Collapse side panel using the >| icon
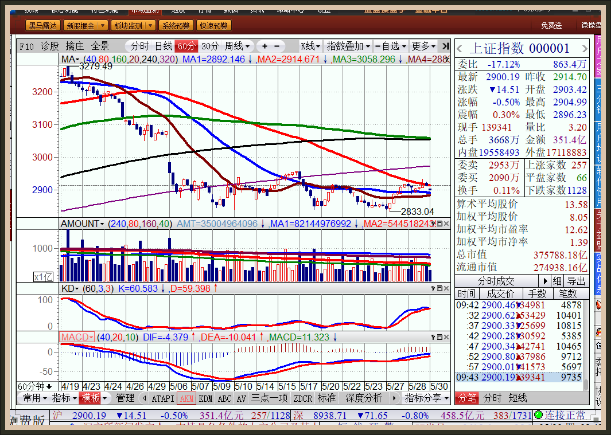This screenshot has height=435, width=611. click(x=445, y=46)
